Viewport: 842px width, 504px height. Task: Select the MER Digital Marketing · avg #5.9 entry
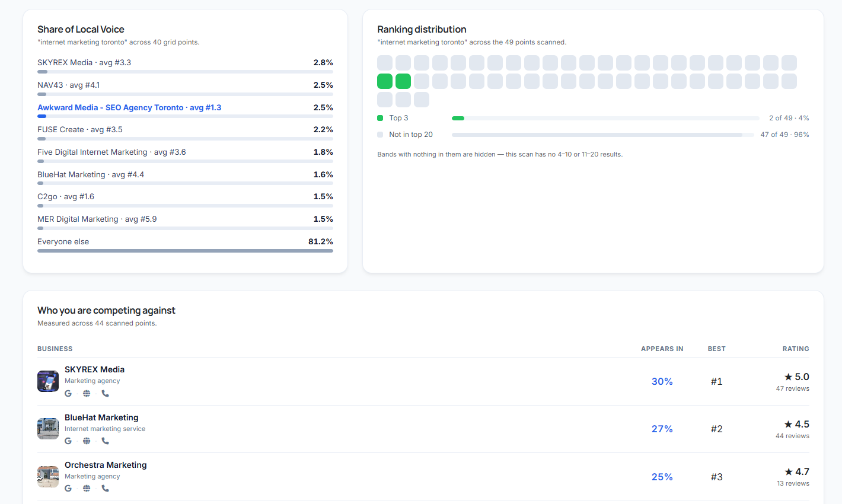(x=97, y=219)
